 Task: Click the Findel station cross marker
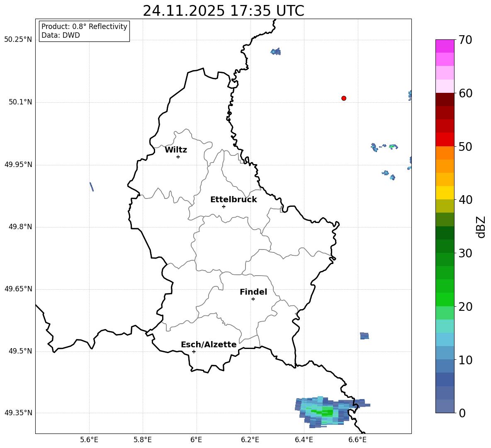[253, 299]
